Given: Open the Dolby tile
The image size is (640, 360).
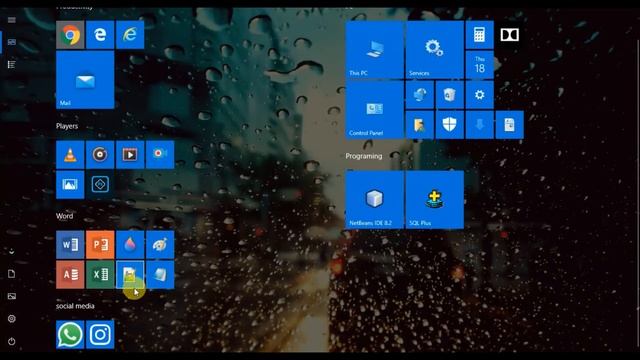Looking at the screenshot, I should tap(509, 35).
